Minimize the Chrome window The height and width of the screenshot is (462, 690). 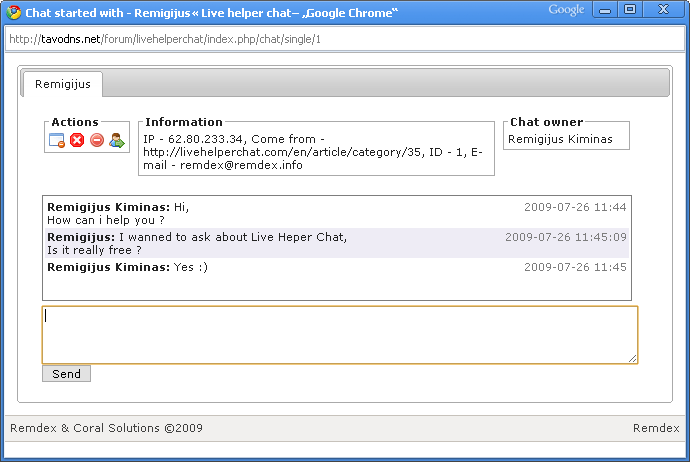pyautogui.click(x=605, y=10)
